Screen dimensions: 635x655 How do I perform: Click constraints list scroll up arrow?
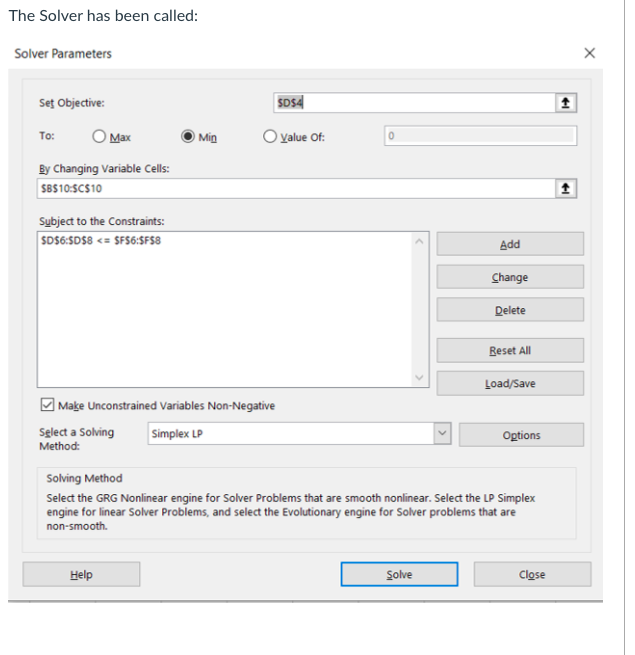[419, 241]
